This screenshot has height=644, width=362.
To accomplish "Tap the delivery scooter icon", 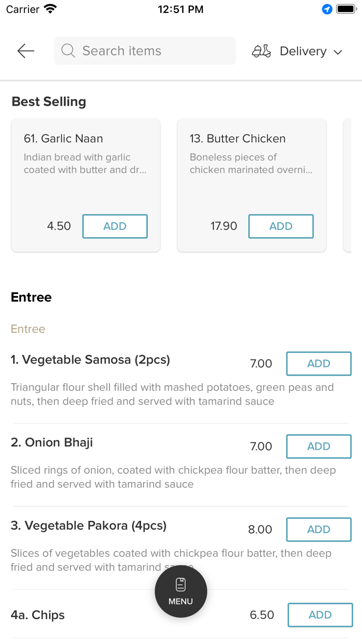I will pos(261,51).
